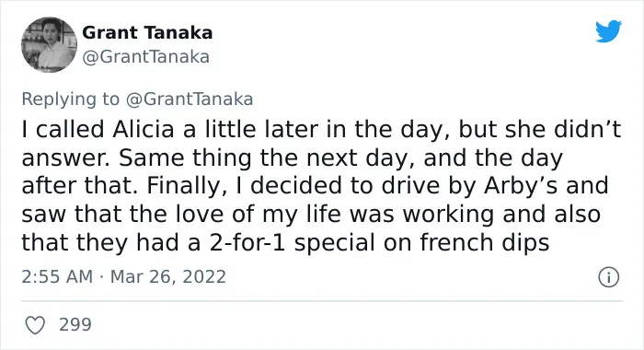Viewport: 644px width, 350px height.
Task: Like the tweet with the heart icon
Action: pos(35,325)
